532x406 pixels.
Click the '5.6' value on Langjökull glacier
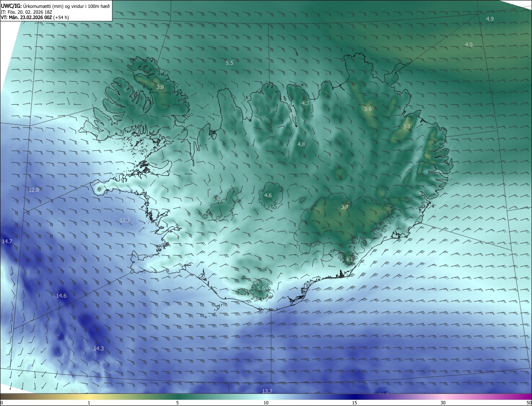216,198
